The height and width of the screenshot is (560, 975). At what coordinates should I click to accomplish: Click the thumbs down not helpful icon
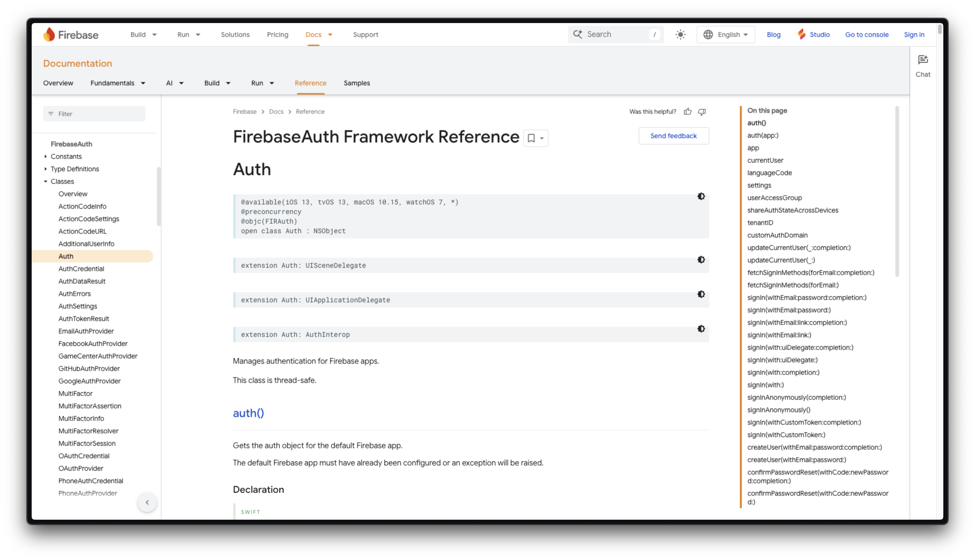tap(702, 112)
